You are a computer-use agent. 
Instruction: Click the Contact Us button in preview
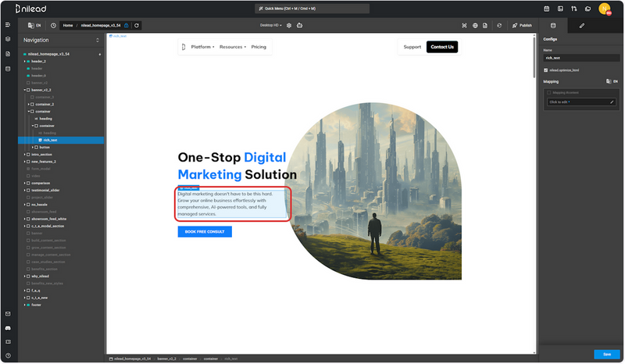(442, 47)
